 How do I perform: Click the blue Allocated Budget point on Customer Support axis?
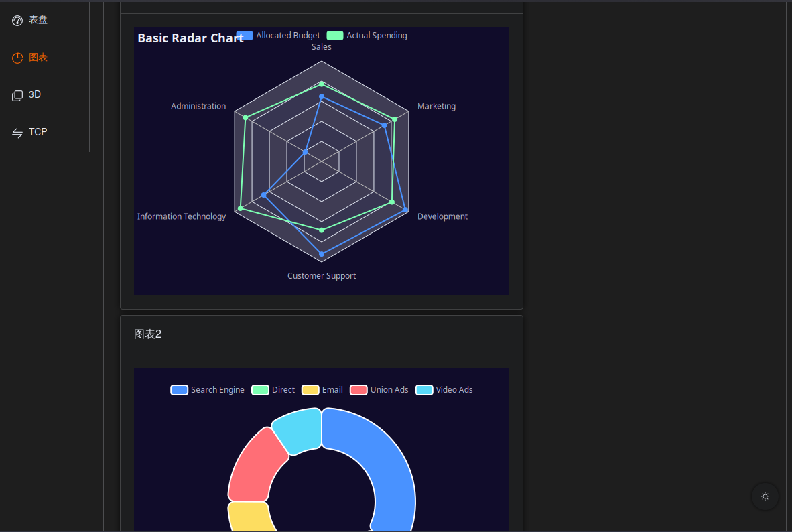(x=321, y=254)
